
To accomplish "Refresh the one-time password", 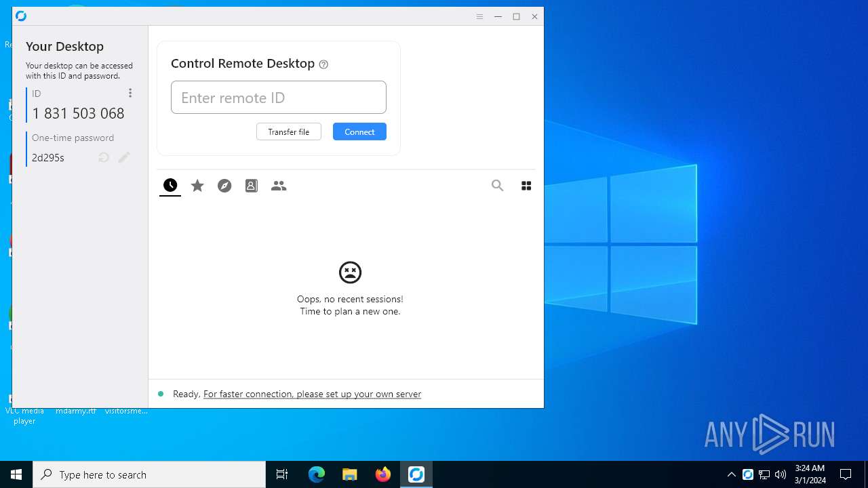I will tap(104, 157).
